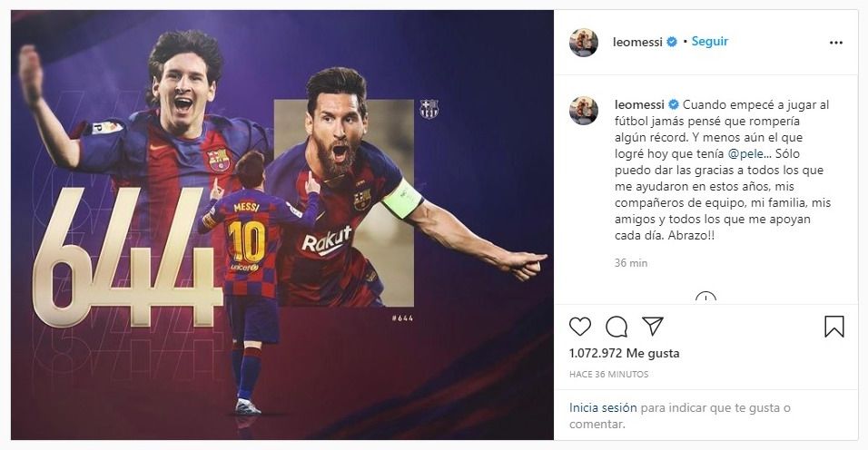
Task: Open comments using the speech bubble icon
Action: [616, 327]
